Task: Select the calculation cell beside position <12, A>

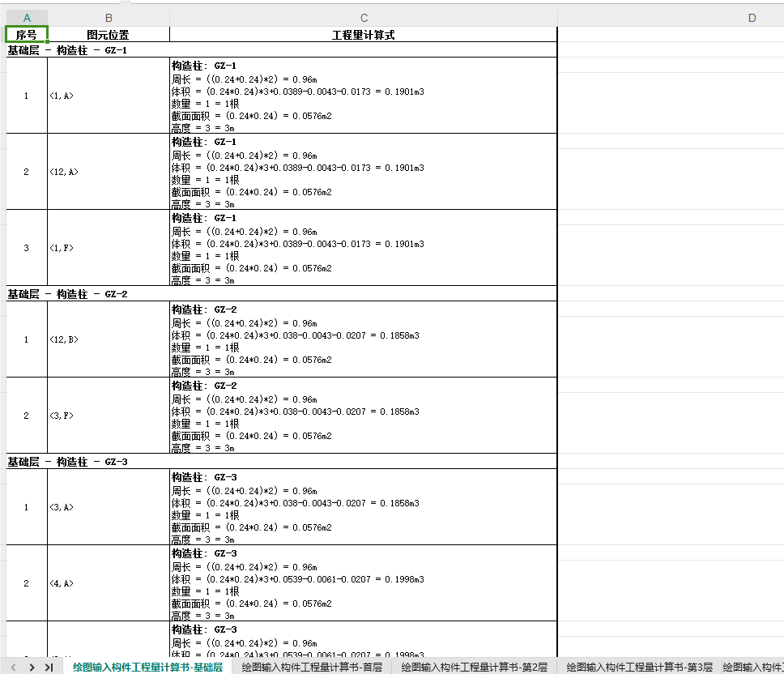Action: pos(364,172)
